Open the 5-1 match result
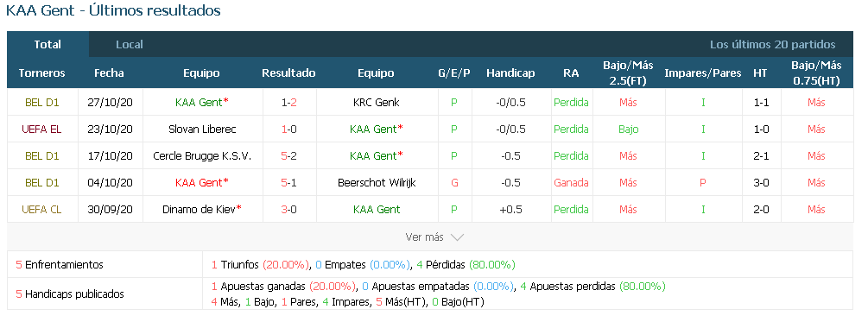Image resolution: width=868 pixels, height=322 pixels. [289, 182]
